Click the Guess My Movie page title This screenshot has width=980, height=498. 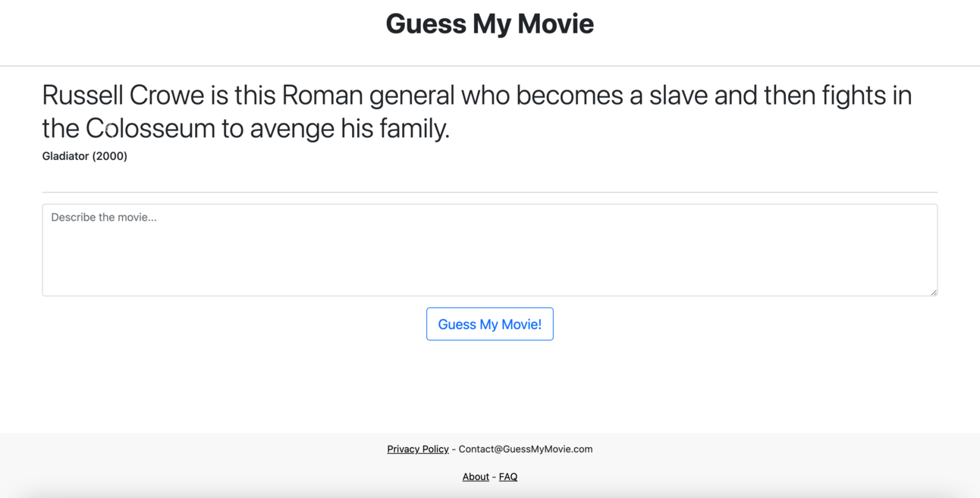coord(489,23)
